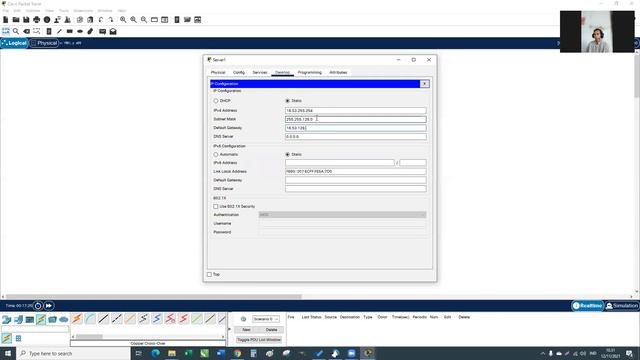Select the Delete tool icon

coord(27,31)
